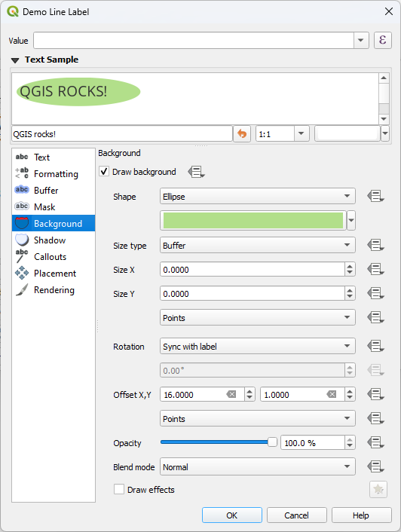Click the OK button

tap(232, 515)
